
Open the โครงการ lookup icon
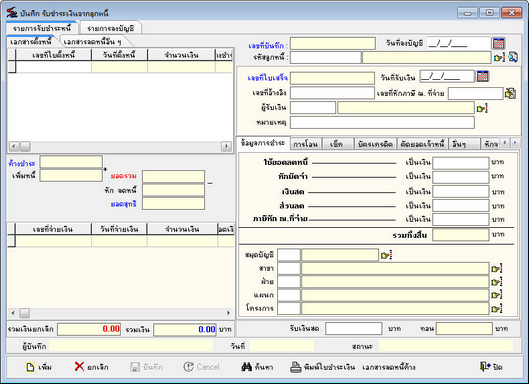point(497,308)
